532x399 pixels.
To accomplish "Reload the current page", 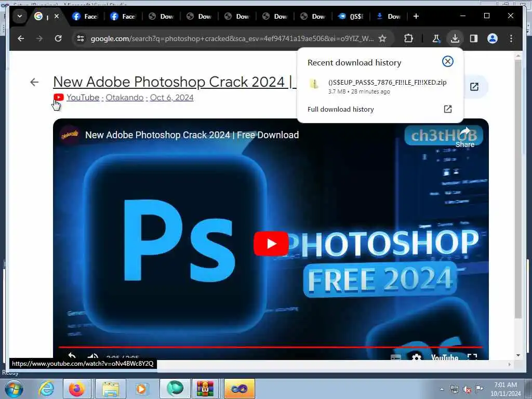I will pyautogui.click(x=58, y=38).
